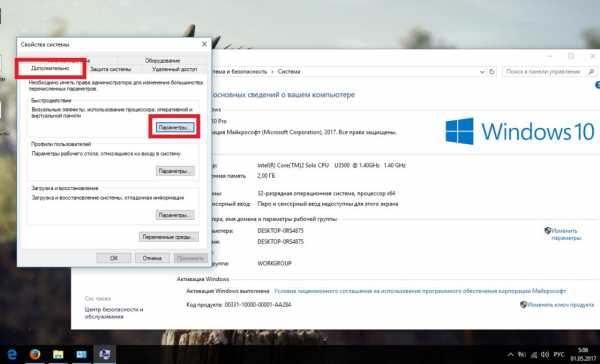This screenshot has width=600, height=364.
Task: Click the Изменить параметры link
Action: click(x=563, y=234)
